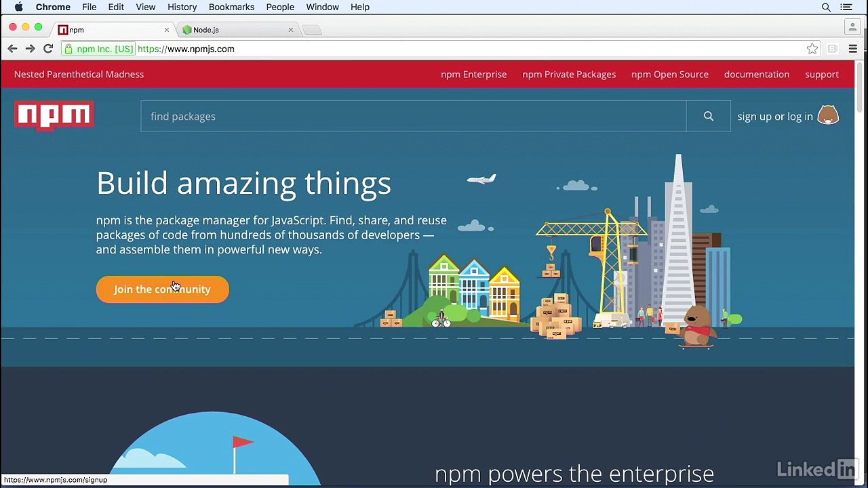Click the npm Inc. [US] security badge

99,49
